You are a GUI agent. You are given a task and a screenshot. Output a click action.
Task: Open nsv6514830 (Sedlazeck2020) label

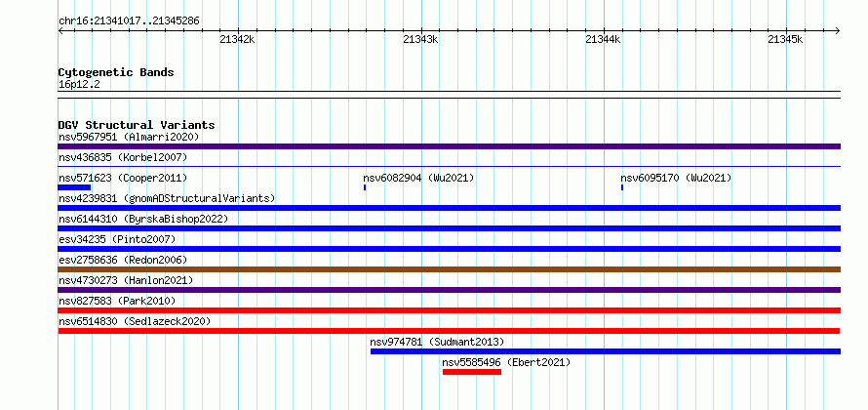tap(135, 321)
